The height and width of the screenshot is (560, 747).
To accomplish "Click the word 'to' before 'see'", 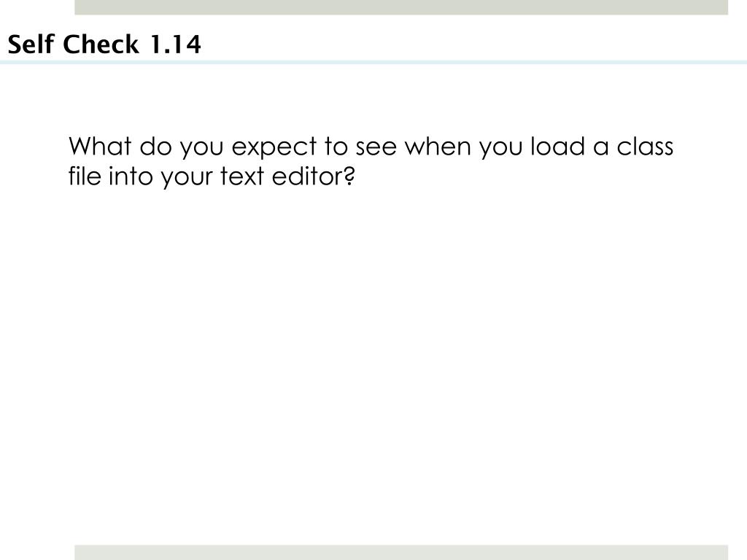I will pos(336,147).
